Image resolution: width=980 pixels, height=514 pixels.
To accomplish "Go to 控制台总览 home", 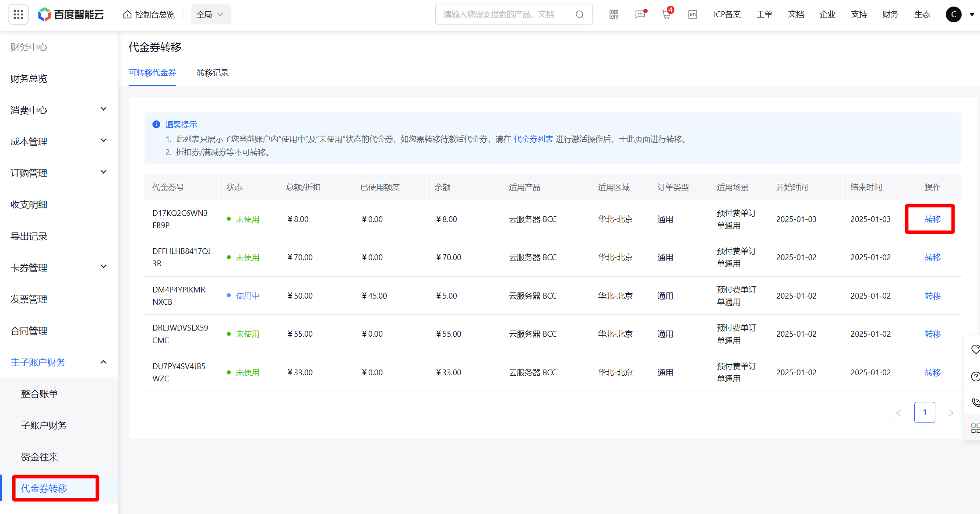I will (x=149, y=14).
